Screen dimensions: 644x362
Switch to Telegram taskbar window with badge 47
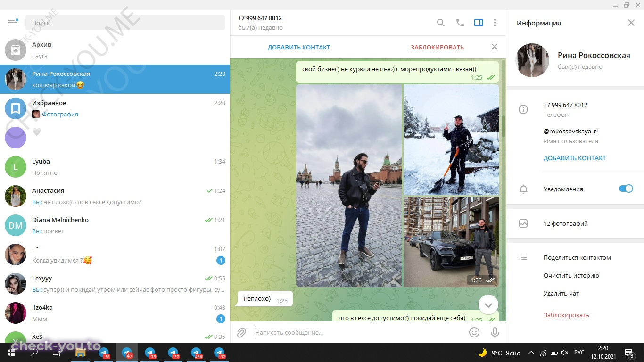click(x=127, y=353)
